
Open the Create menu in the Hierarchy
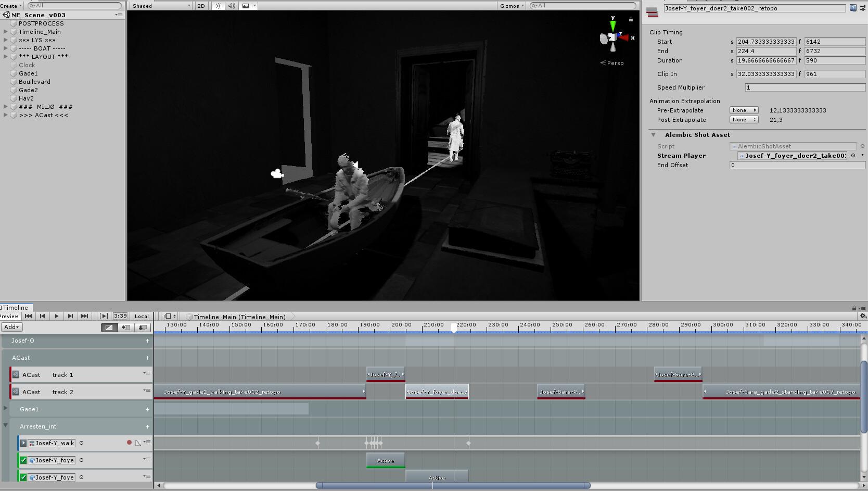click(x=9, y=6)
